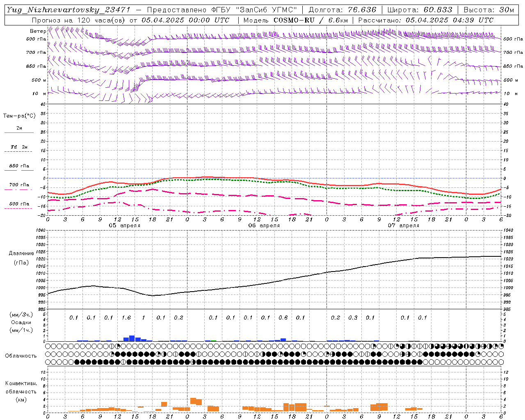Click the (км) unit label

pyautogui.click(x=21, y=399)
